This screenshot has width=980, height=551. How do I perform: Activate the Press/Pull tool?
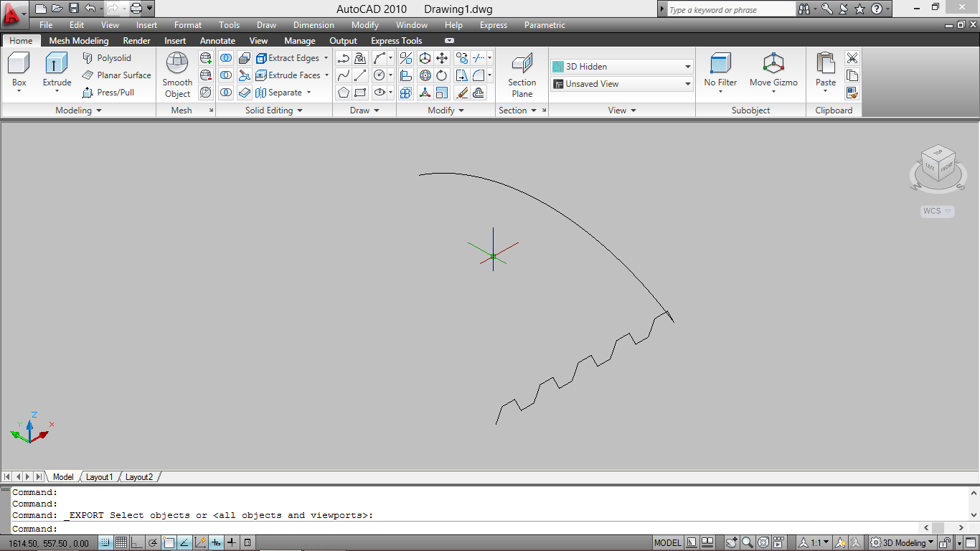(x=108, y=93)
